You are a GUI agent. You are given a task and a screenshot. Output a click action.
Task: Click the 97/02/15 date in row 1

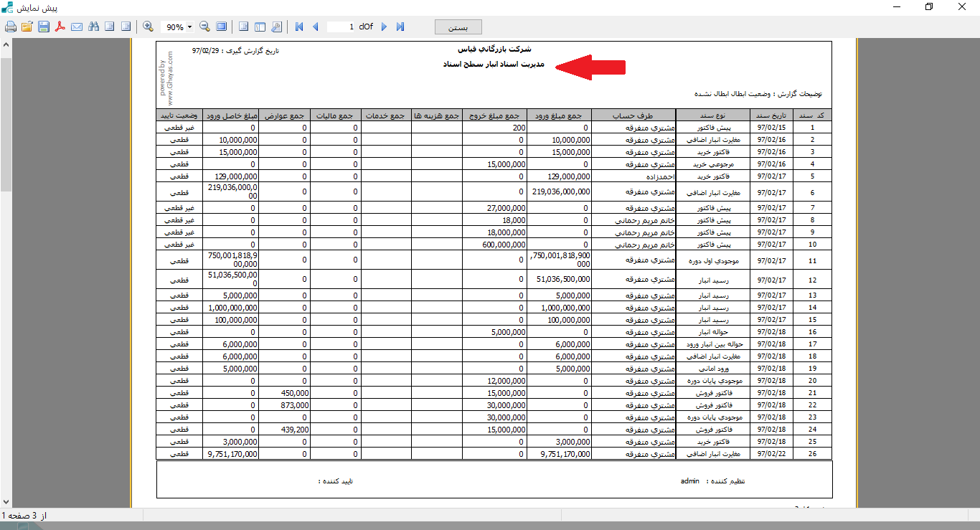[772, 128]
